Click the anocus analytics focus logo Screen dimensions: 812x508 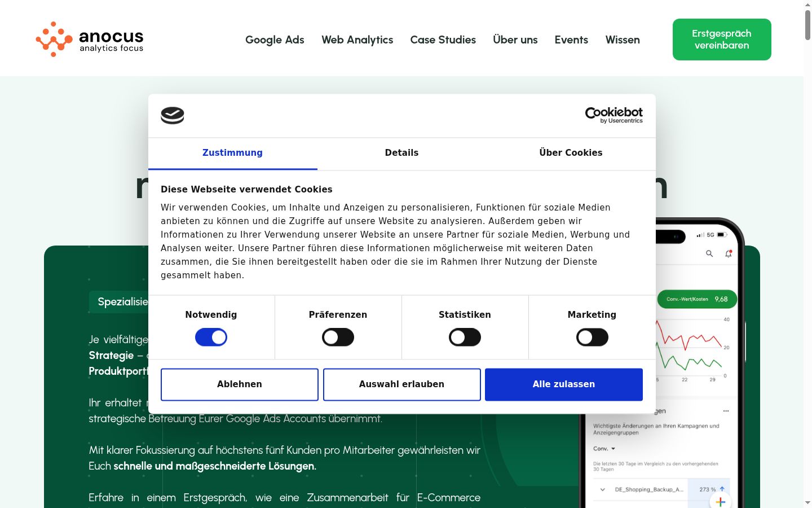coord(90,40)
